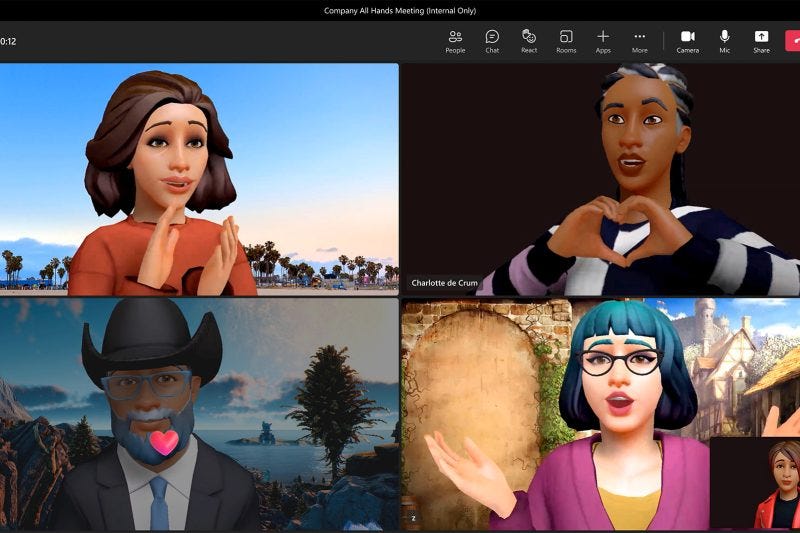
Task: Click the pink heart reaction emoji
Action: point(164,442)
